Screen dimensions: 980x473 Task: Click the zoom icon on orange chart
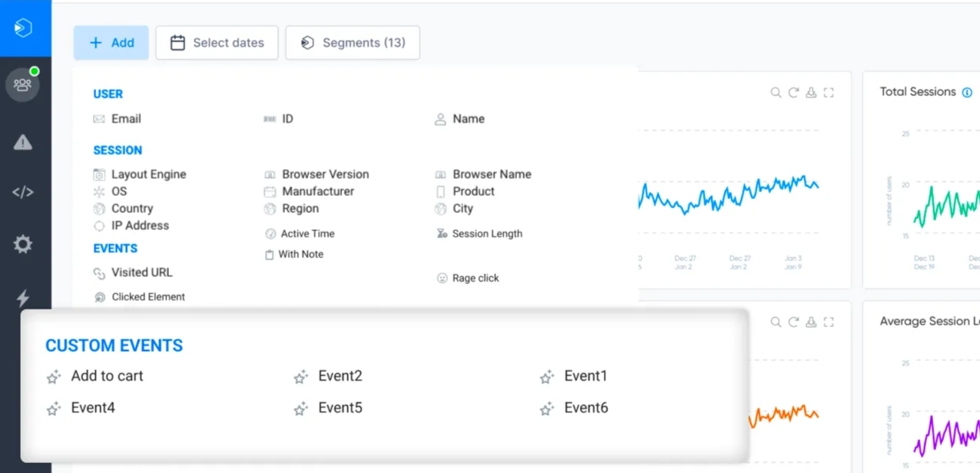point(776,322)
